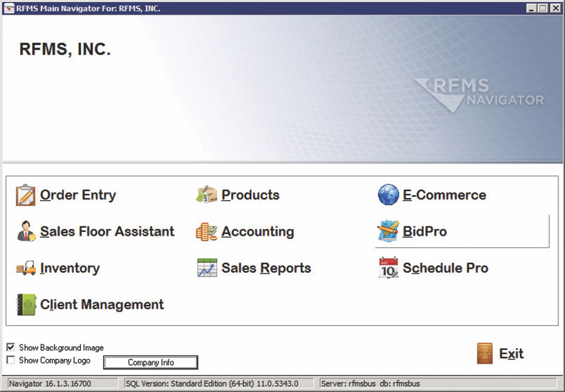Uncheck Show Background Image checkbox
The height and width of the screenshot is (392, 565).
(11, 347)
